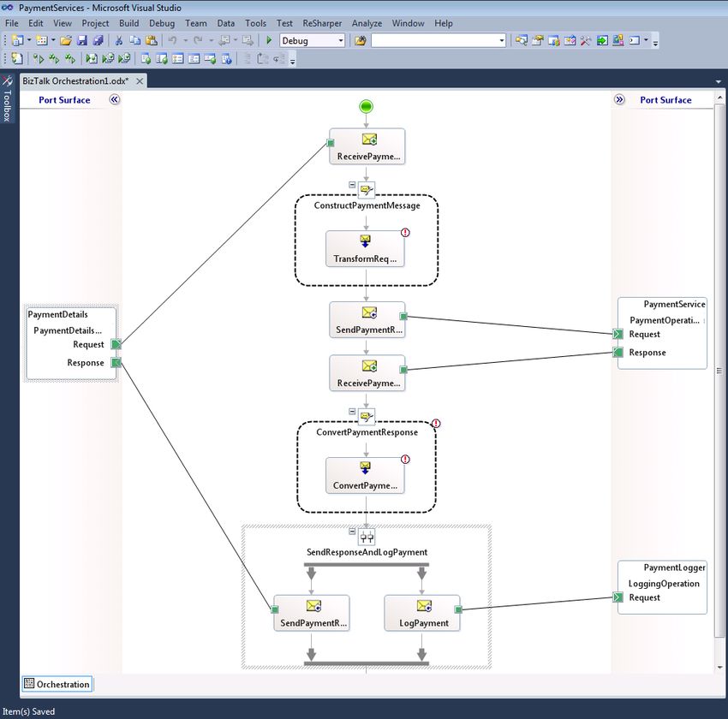This screenshot has height=719, width=728.
Task: Save the orchestration with the floppy icon
Action: tap(82, 40)
